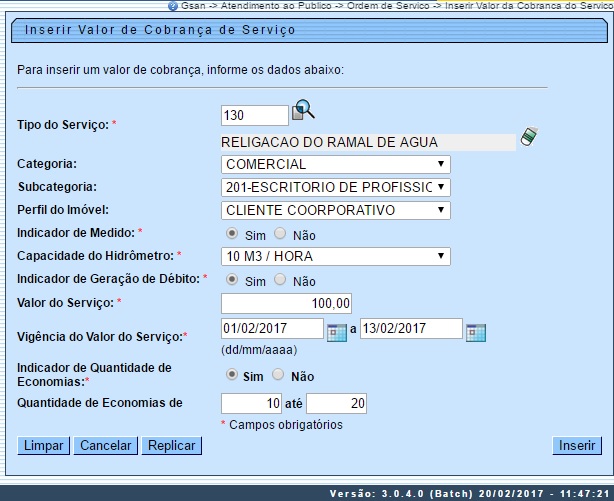The height and width of the screenshot is (501, 614).
Task: Click the help icon beside Gsan breadcrumb
Action: [x=173, y=6]
